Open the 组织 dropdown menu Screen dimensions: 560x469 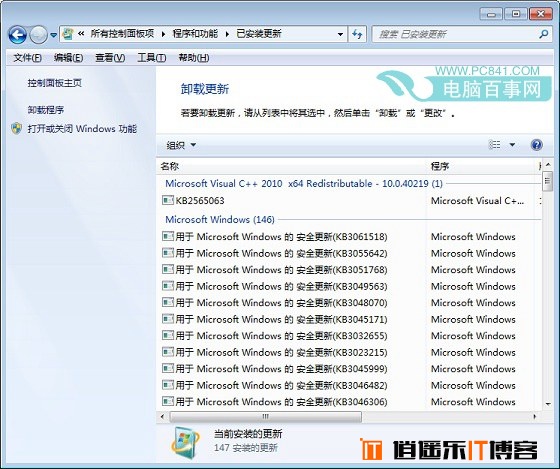(181, 145)
